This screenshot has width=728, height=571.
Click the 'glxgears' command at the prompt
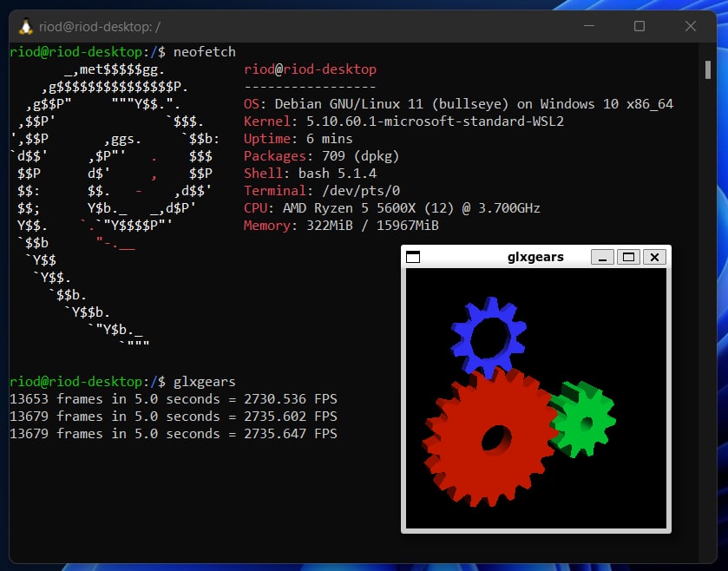point(204,382)
